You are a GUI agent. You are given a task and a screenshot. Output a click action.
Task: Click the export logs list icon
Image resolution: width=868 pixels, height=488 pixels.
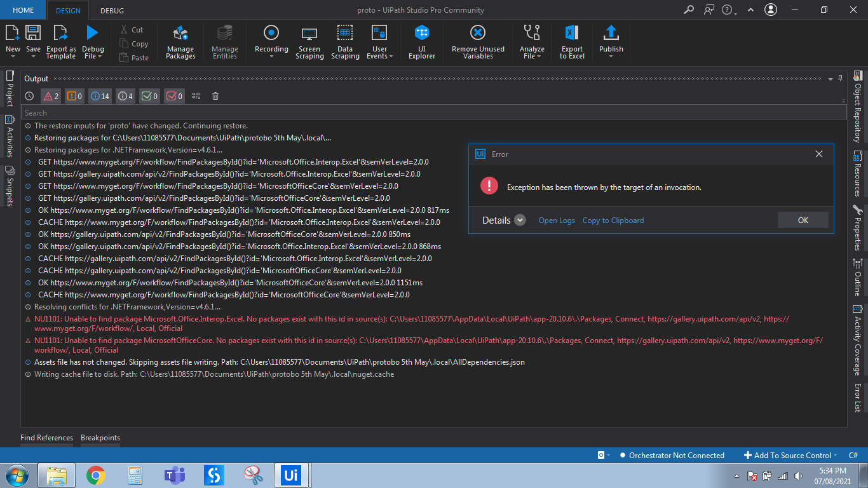pyautogui.click(x=196, y=96)
